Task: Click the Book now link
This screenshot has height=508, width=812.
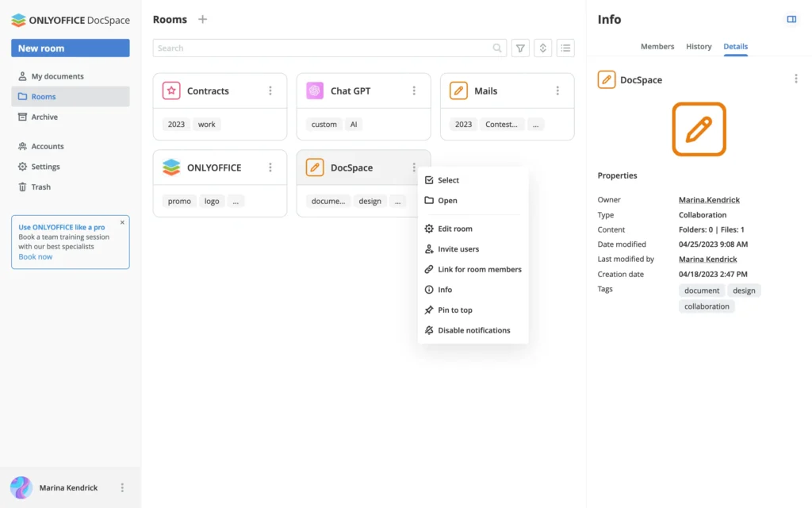Action: tap(35, 256)
